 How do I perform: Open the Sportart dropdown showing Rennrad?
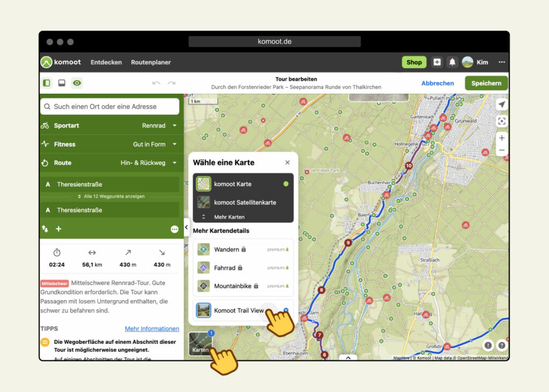tap(110, 125)
